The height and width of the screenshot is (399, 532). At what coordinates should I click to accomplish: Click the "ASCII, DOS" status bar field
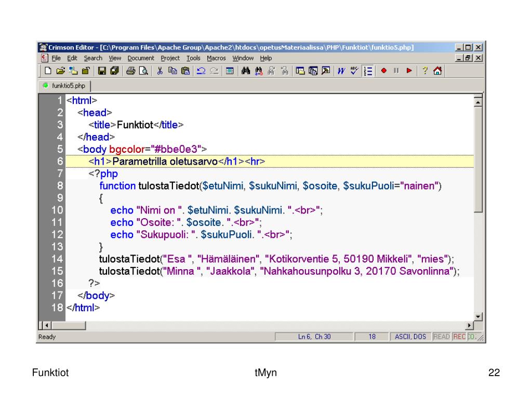[410, 337]
